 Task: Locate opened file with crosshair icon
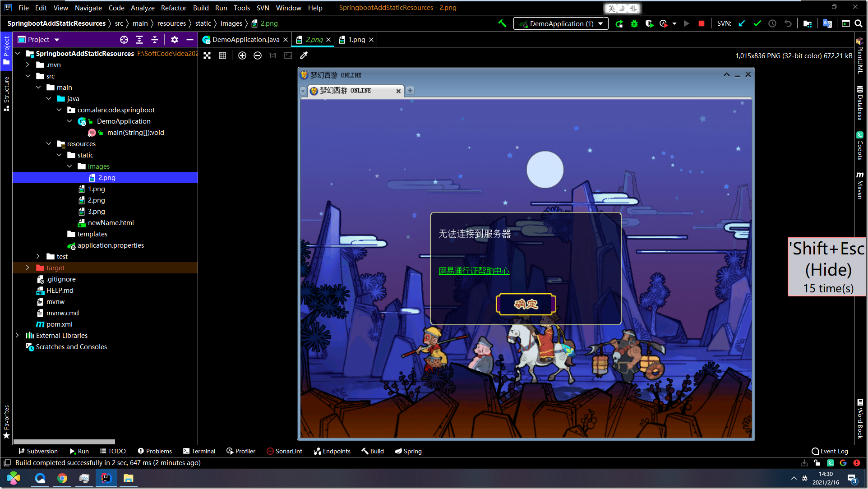(x=124, y=40)
